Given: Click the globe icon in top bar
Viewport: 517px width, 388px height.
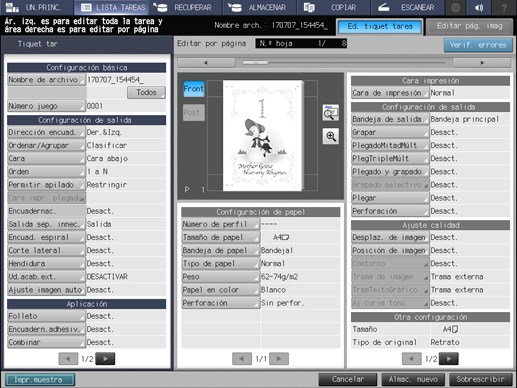Looking at the screenshot, I should pyautogui.click(x=455, y=7).
